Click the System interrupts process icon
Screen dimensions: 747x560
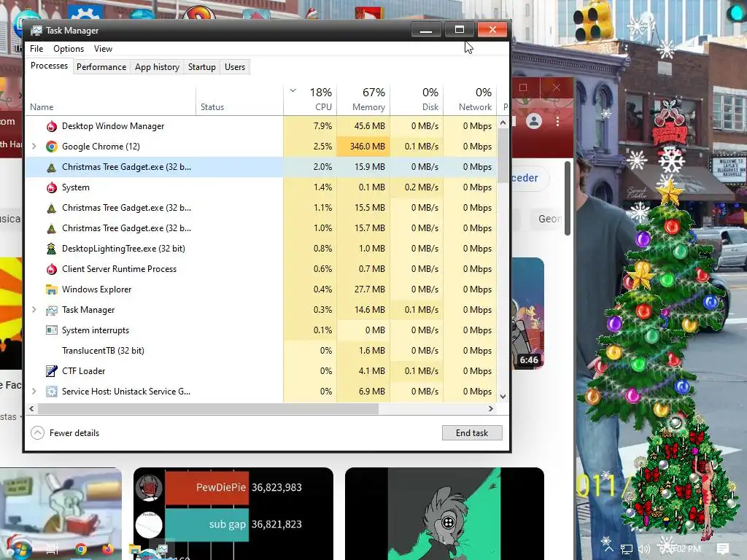click(x=52, y=330)
